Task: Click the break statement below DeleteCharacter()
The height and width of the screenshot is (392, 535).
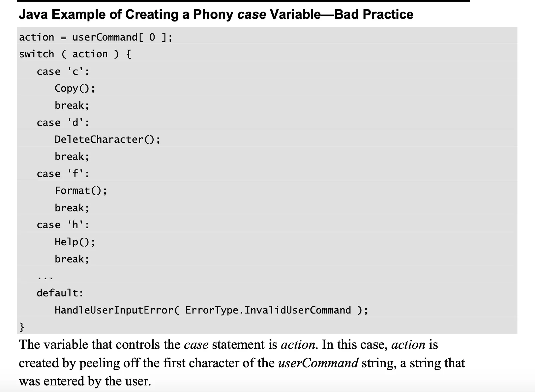Action: pos(72,156)
